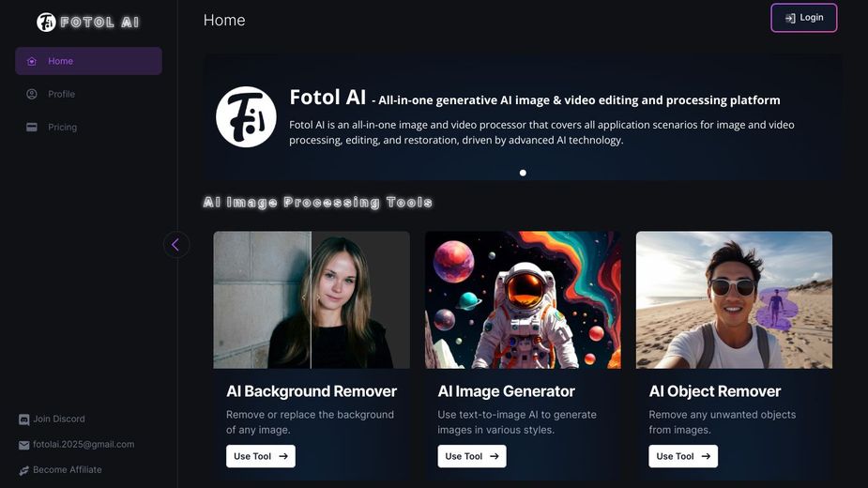868x488 pixels.
Task: Use Tool for AI Object Remover
Action: point(683,456)
